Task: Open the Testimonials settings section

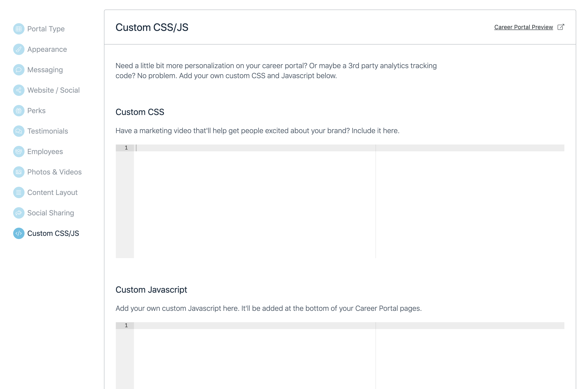Action: coord(48,131)
